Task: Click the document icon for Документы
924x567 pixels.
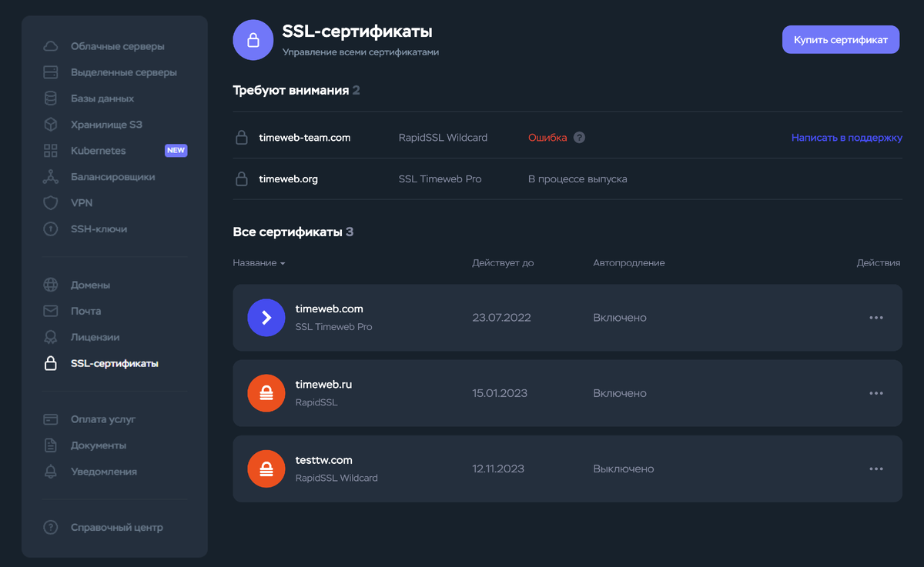Action: pos(51,445)
